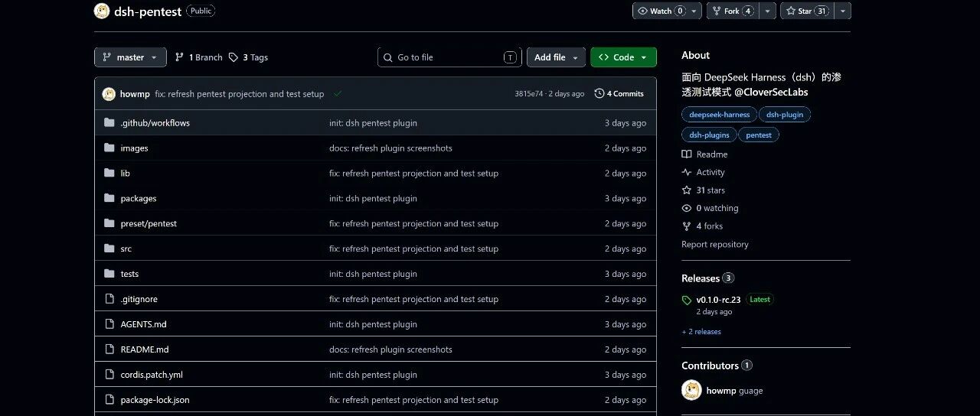Click the file icon for .gitignore
980x416 pixels.
coord(109,299)
